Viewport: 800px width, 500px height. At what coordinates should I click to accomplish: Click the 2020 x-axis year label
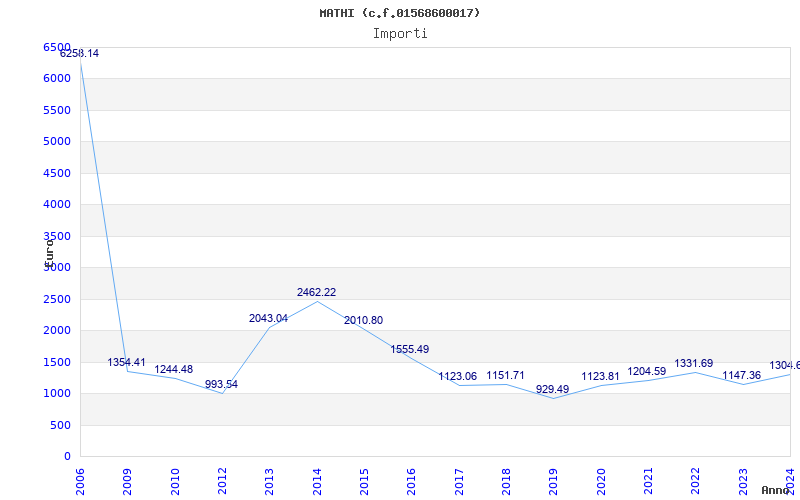coord(601,482)
